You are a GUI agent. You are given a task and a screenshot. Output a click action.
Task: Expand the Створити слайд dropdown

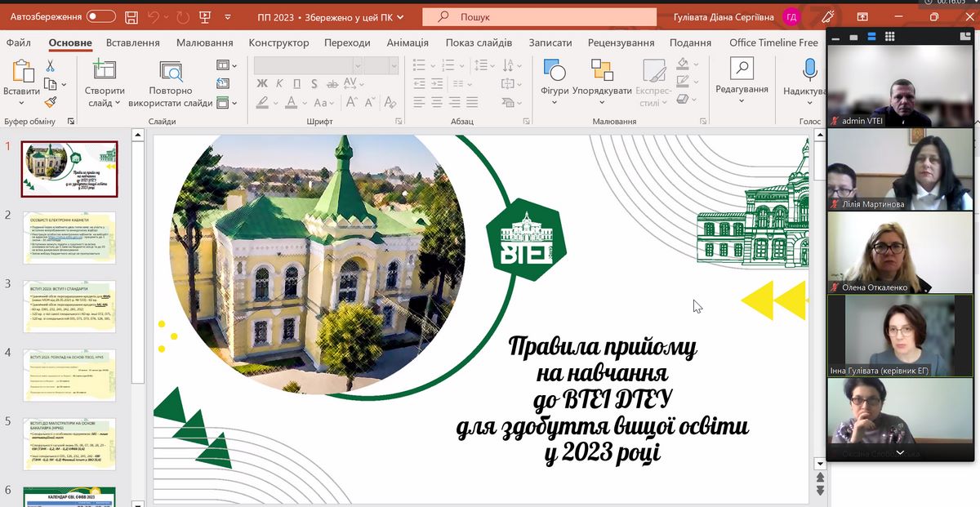105,103
